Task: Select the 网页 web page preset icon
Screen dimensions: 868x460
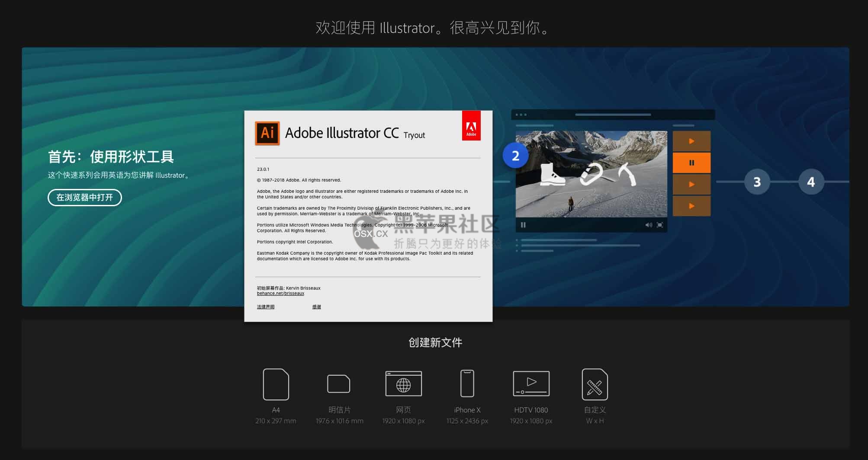Action: (x=403, y=383)
